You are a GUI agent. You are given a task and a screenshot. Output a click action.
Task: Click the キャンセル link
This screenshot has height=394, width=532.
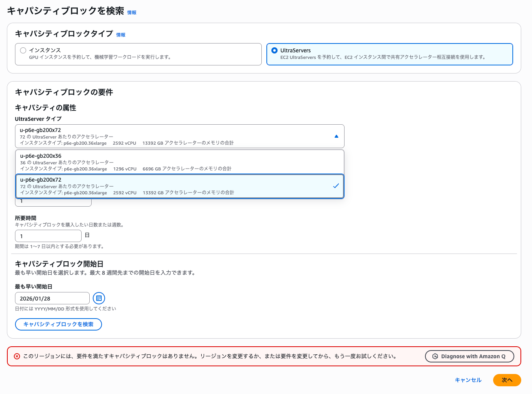(468, 380)
